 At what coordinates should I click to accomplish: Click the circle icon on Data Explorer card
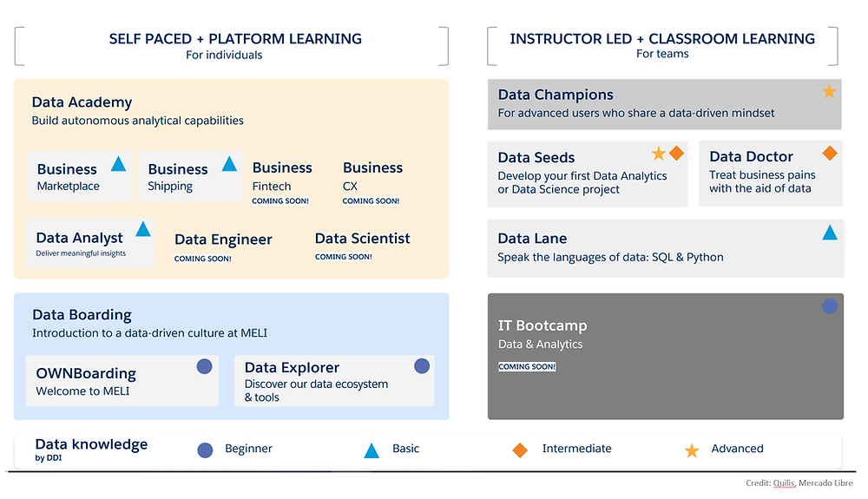point(422,366)
